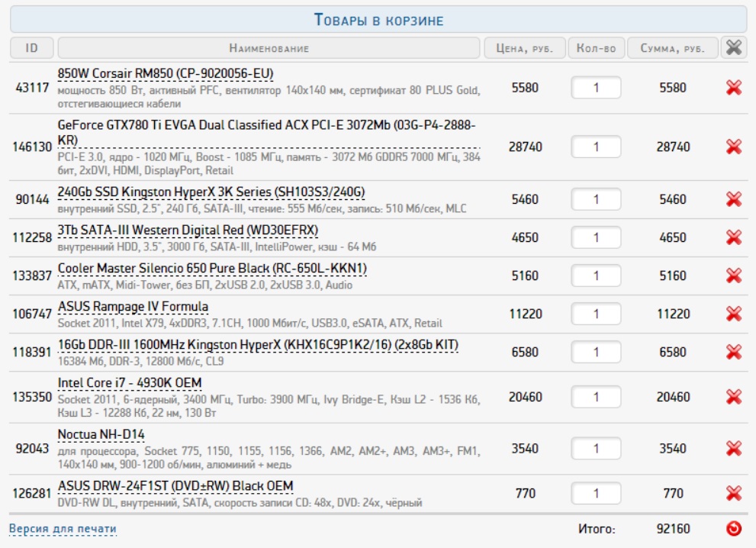Click the Итого: label
The image size is (756, 548).
597,529
